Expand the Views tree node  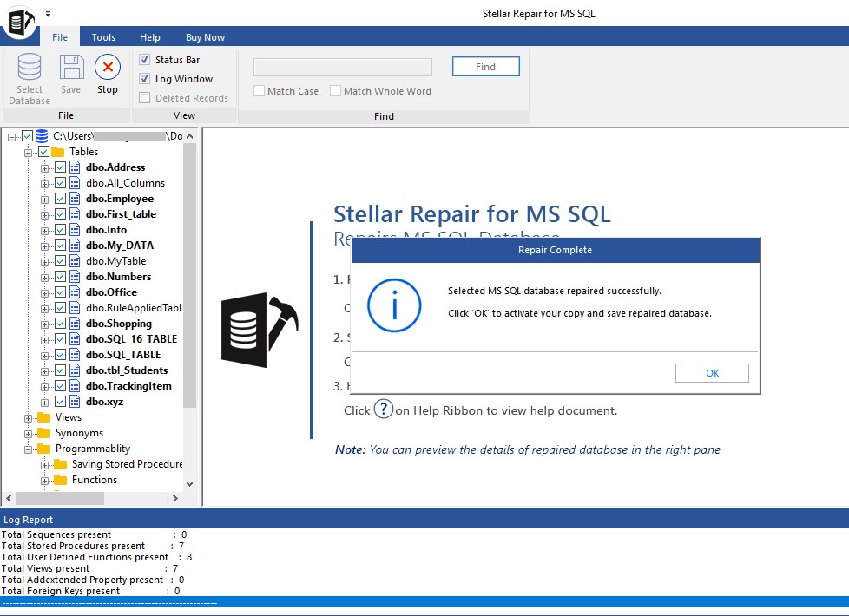coord(29,417)
